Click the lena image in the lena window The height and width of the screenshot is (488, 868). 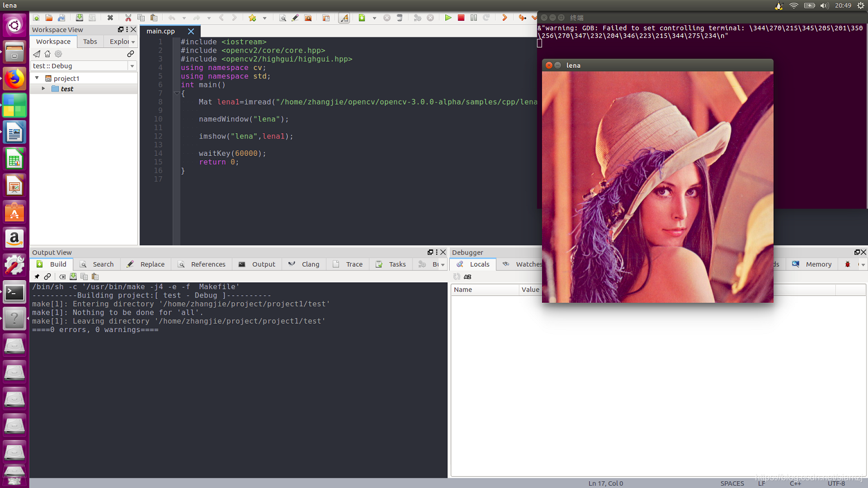[x=657, y=187]
